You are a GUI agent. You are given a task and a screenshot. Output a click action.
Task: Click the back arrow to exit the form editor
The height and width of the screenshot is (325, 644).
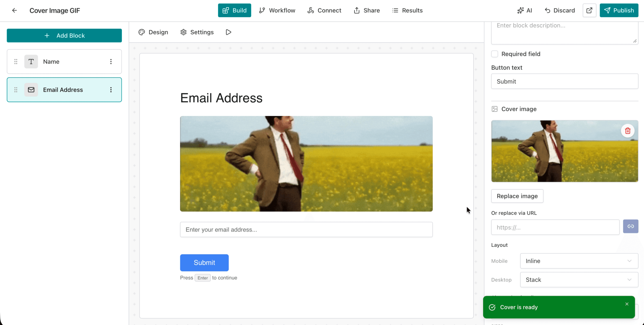[x=15, y=10]
